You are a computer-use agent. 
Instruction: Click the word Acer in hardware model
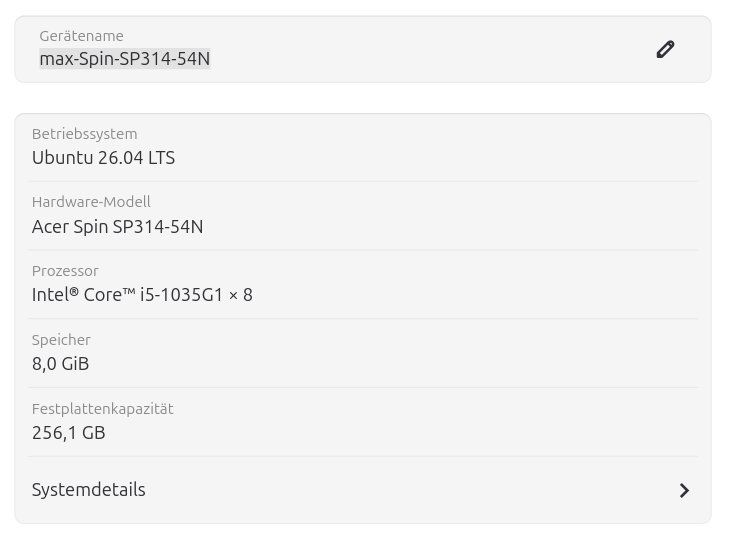tap(50, 227)
